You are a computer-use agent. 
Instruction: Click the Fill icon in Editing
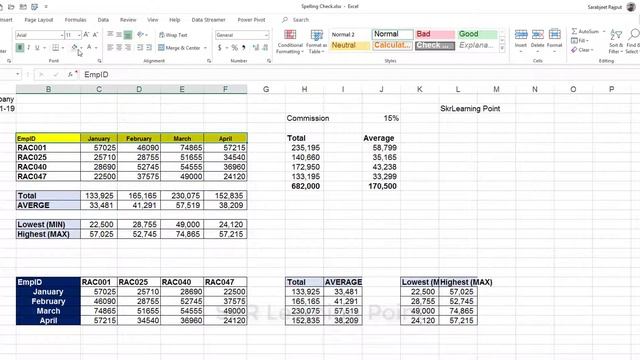coord(574,40)
